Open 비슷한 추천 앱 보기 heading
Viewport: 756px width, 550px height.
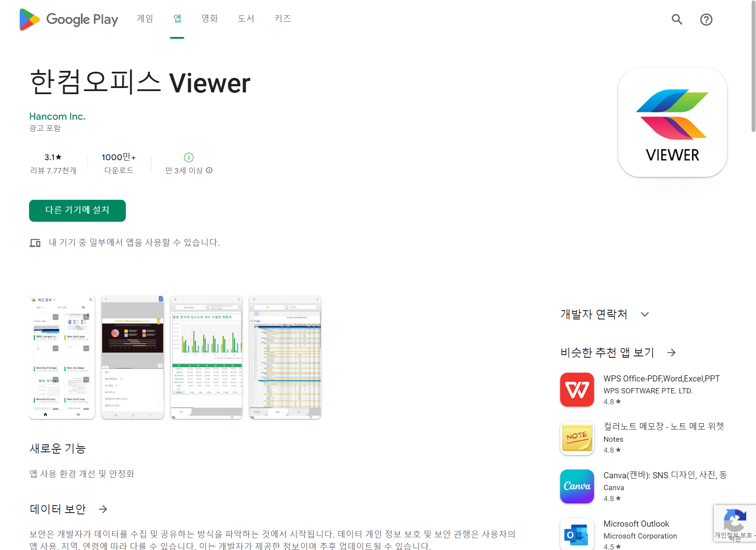[607, 352]
